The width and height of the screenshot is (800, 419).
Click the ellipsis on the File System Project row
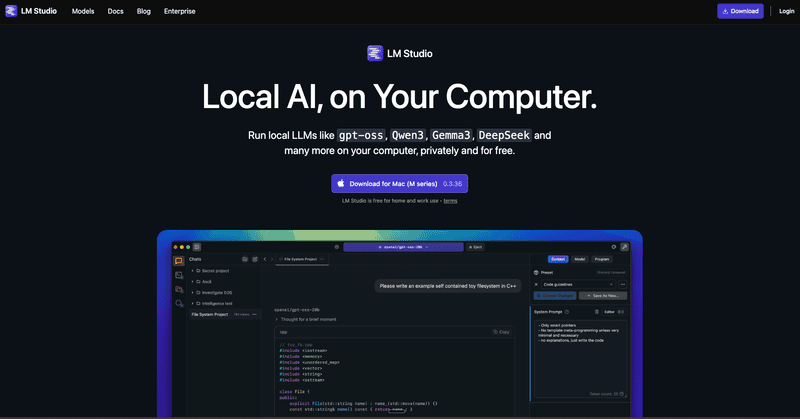point(255,314)
